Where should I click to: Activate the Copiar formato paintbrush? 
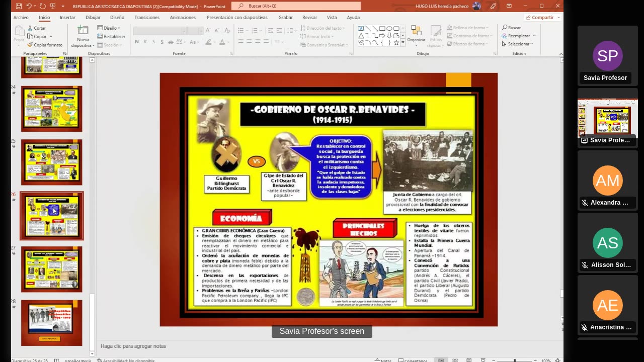45,45
